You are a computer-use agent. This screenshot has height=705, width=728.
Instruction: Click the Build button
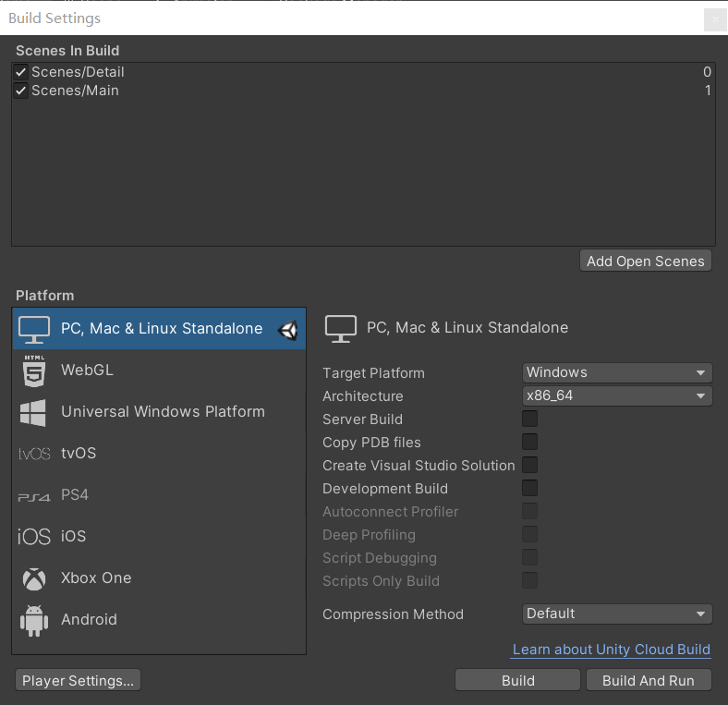(517, 680)
